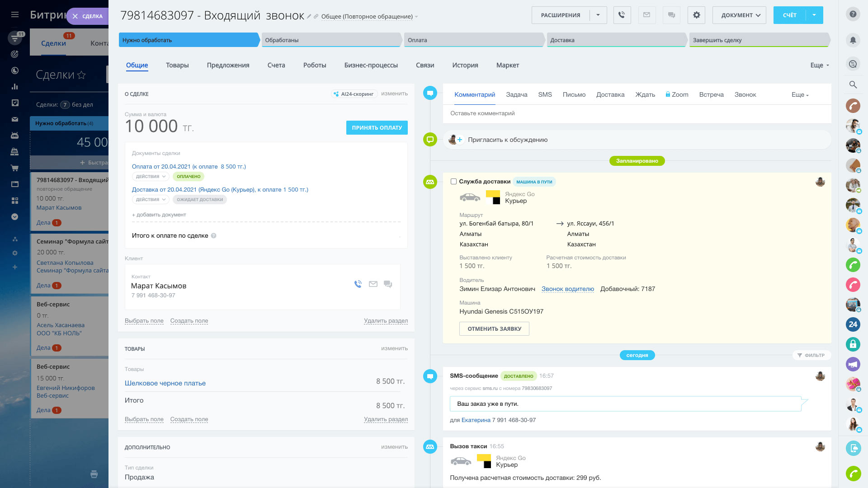Open the hamburger menu in top left
Image resolution: width=868 pixels, height=488 pixels.
point(15,14)
